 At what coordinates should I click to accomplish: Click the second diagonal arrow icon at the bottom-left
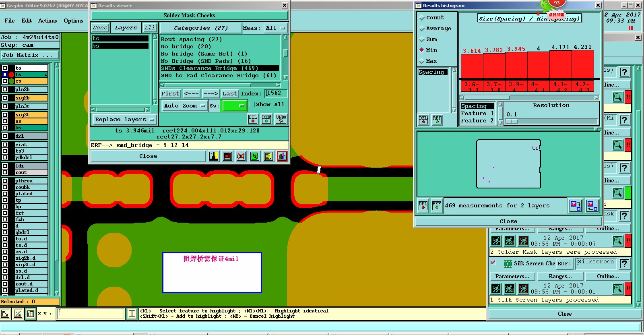18,314
